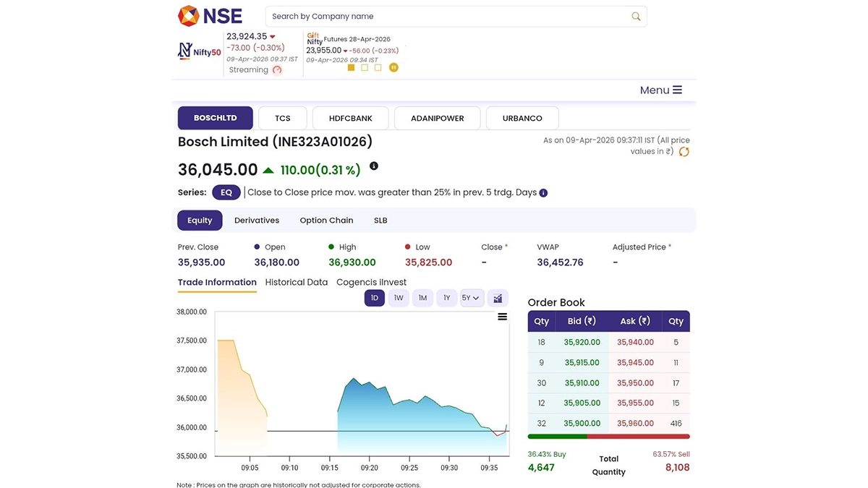The height and width of the screenshot is (488, 868).
Task: Select the third ticker carousel indicator
Action: tap(378, 67)
